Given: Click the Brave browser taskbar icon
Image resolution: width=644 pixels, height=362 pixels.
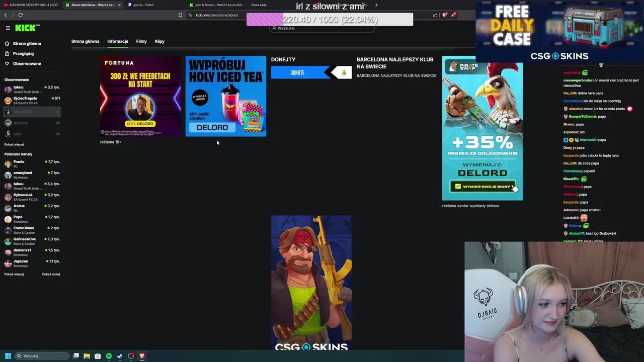Looking at the screenshot, I should (x=142, y=356).
